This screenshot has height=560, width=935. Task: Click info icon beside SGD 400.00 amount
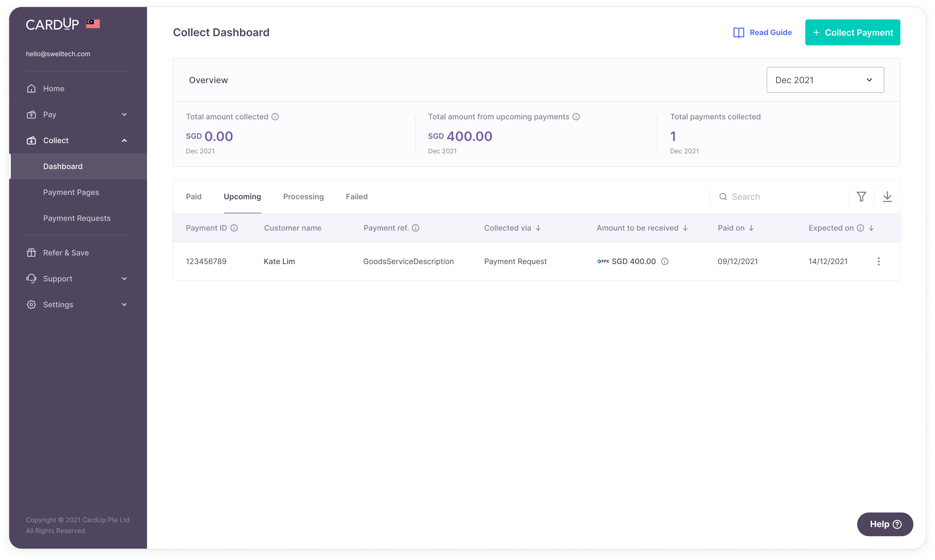click(x=664, y=262)
